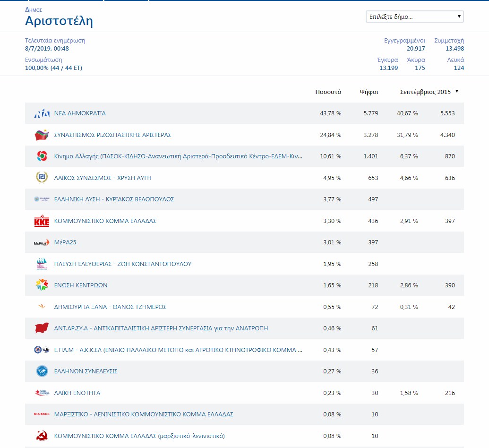The width and height of the screenshot is (489, 448).
Task: Click ΔΗΜΙΟΥΡΓΙΑ ΞΑΝΑ - ΘΑΝΟΣ ΤΖΗΜΕΡΟΣ link
Action: (110, 307)
